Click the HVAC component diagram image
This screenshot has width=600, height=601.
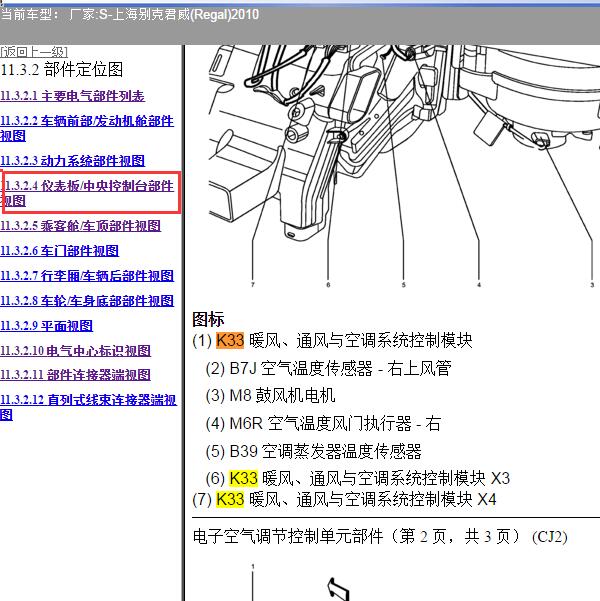[x=404, y=167]
